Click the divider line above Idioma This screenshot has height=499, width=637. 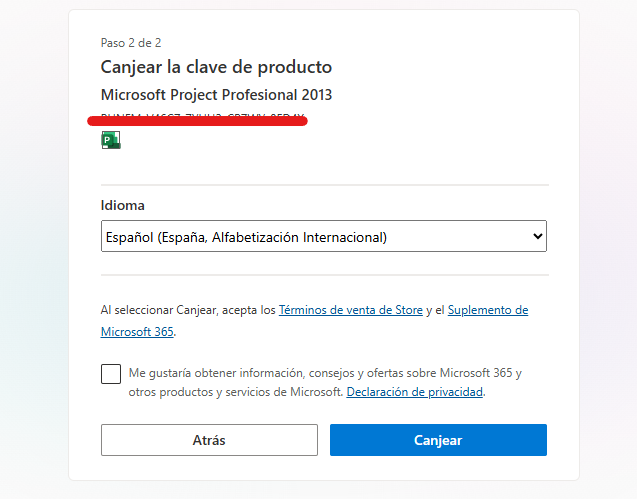pos(324,185)
